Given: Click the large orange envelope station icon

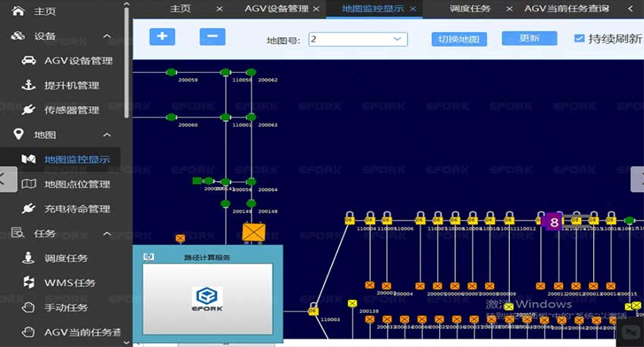Looking at the screenshot, I should pyautogui.click(x=252, y=232).
